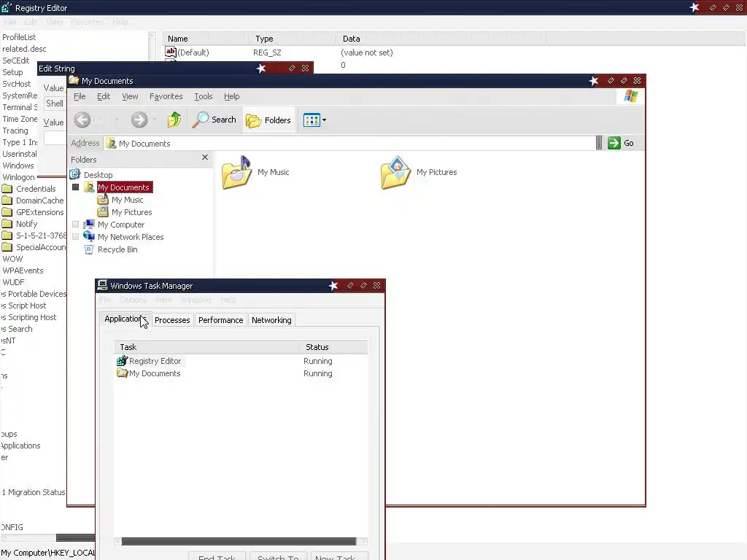Open the Tools menu in My Documents
Screen dimensions: 747x560
tap(204, 96)
